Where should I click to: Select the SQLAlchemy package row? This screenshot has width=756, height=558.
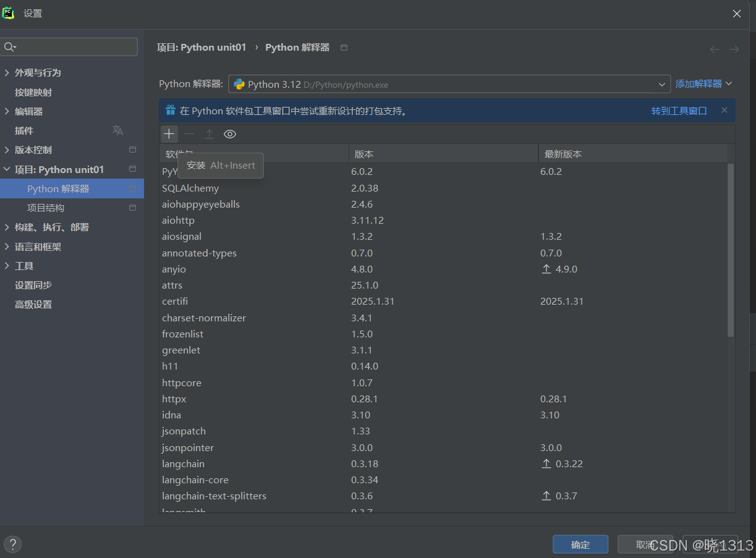click(443, 188)
